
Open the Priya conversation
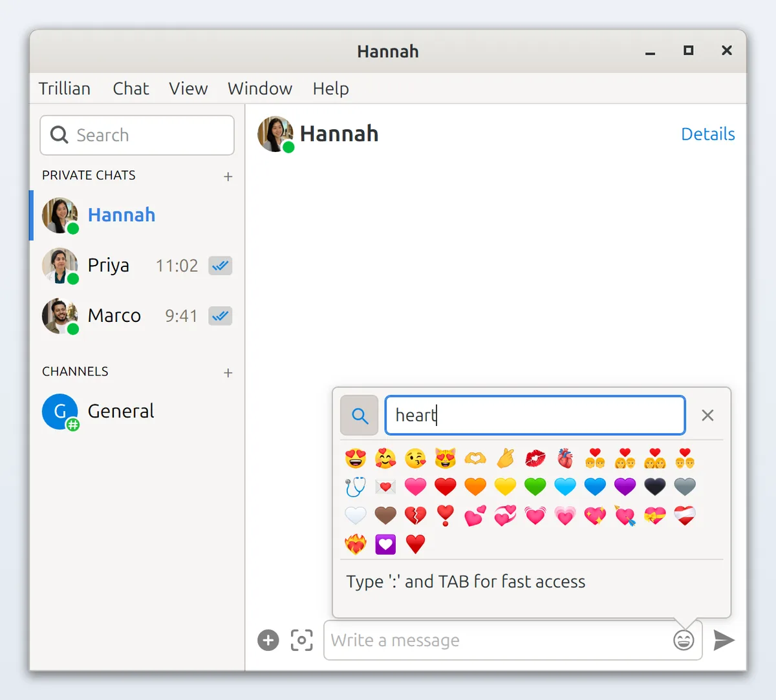point(137,266)
